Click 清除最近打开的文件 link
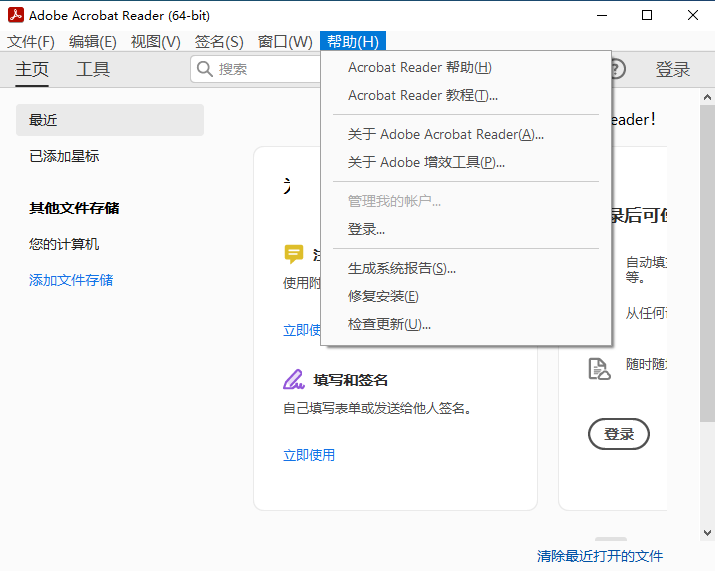 600,556
